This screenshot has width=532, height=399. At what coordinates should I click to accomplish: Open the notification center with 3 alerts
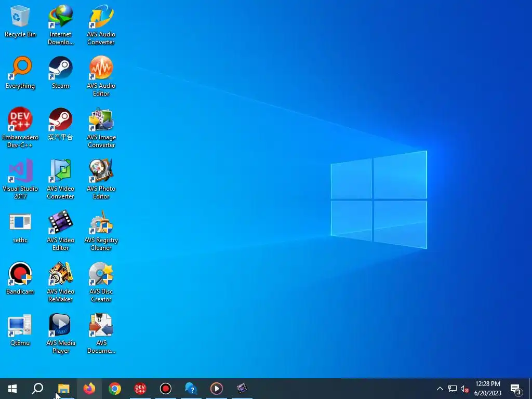516,389
